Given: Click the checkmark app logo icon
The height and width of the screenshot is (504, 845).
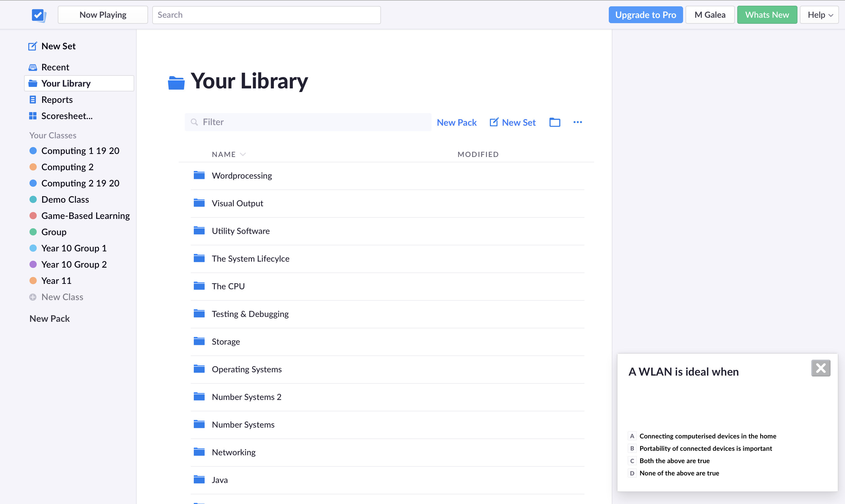Looking at the screenshot, I should (39, 15).
